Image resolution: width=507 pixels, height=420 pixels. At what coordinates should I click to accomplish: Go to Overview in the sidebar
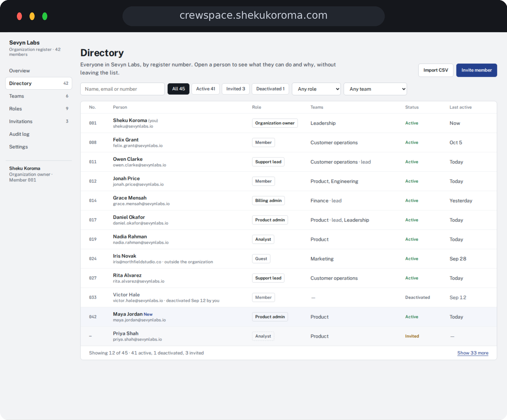[39, 71]
